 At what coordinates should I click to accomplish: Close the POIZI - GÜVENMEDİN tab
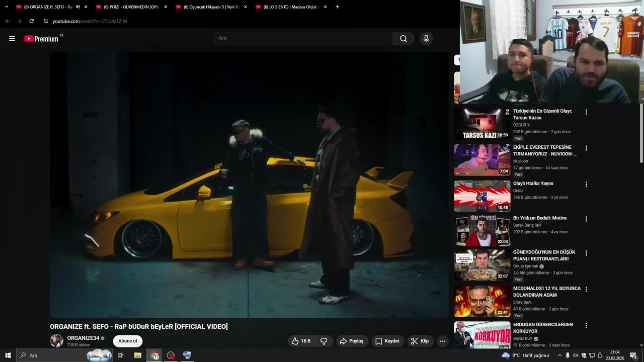pyautogui.click(x=166, y=7)
